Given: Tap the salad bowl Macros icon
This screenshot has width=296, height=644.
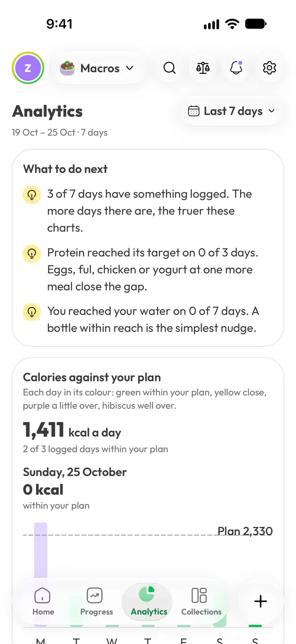Looking at the screenshot, I should [x=67, y=68].
